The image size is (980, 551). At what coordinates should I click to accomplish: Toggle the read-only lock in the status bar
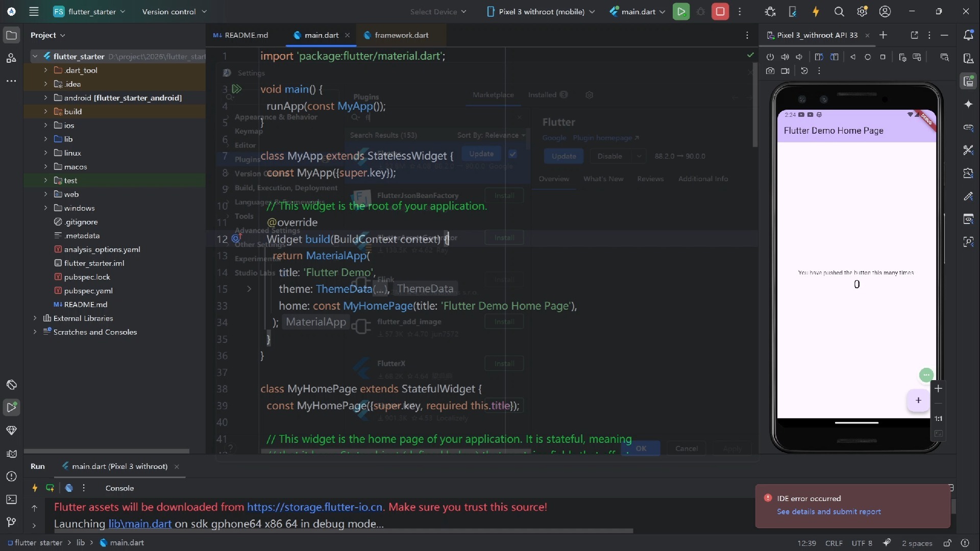point(947,543)
